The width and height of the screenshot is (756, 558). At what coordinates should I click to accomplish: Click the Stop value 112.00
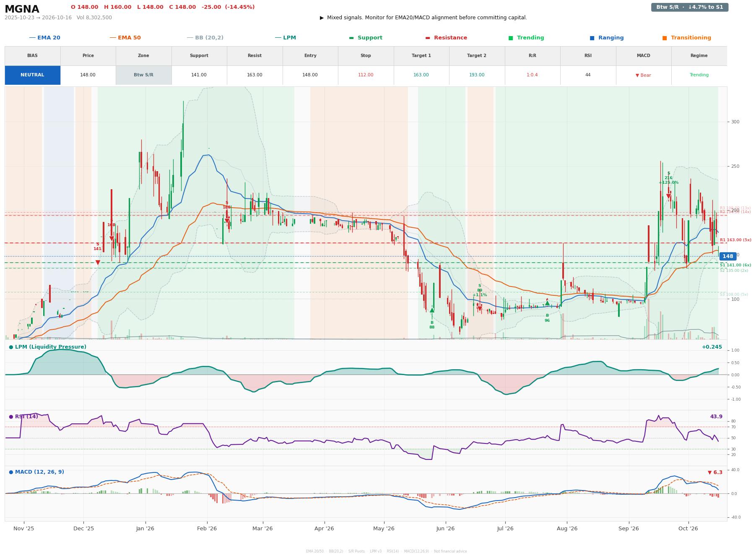click(x=366, y=75)
